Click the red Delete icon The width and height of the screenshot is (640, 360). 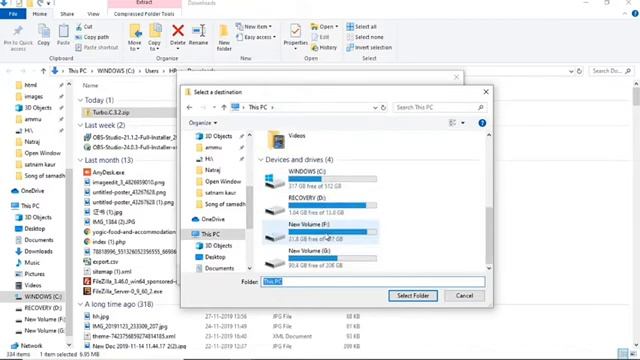pyautogui.click(x=178, y=31)
